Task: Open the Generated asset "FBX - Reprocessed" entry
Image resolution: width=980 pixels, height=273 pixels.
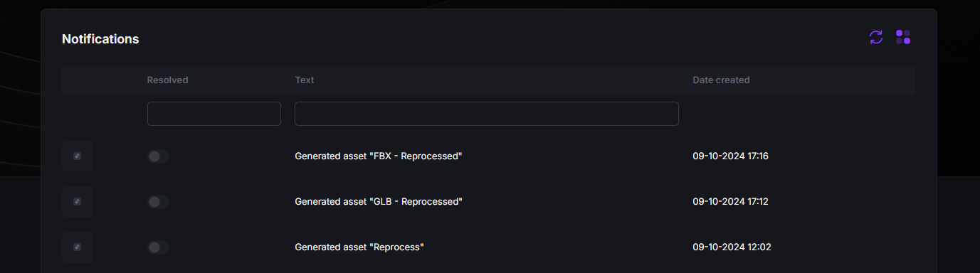Action: [x=379, y=156]
